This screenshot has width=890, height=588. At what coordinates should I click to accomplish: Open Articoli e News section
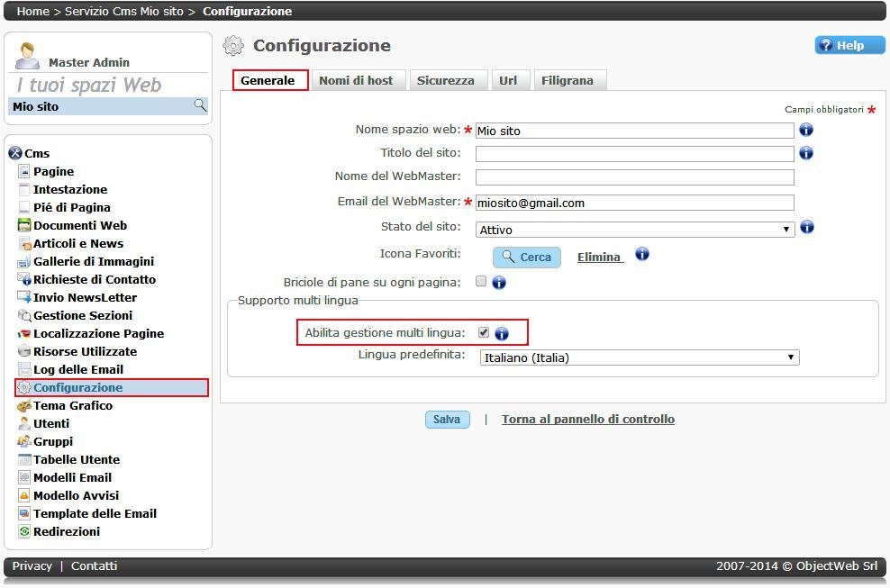77,243
